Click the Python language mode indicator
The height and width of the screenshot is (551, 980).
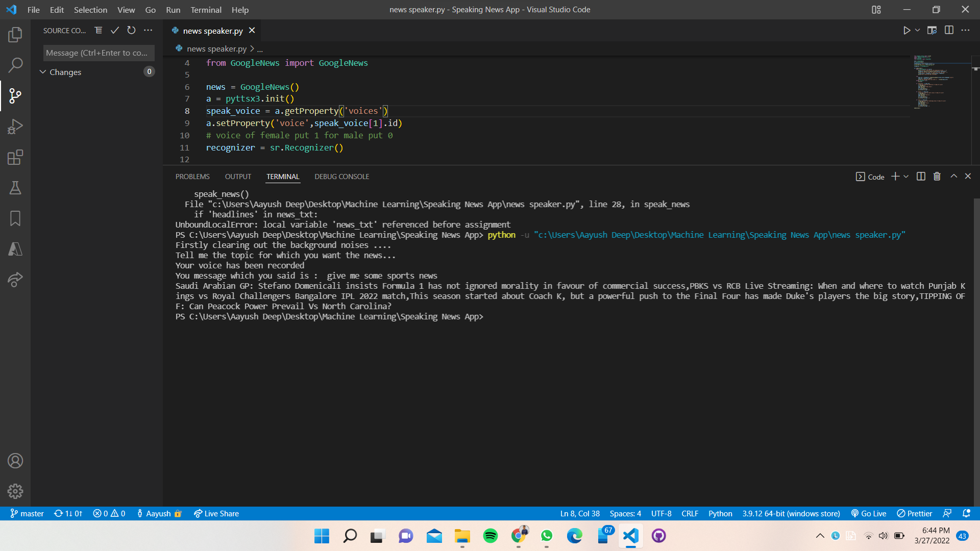coord(720,514)
